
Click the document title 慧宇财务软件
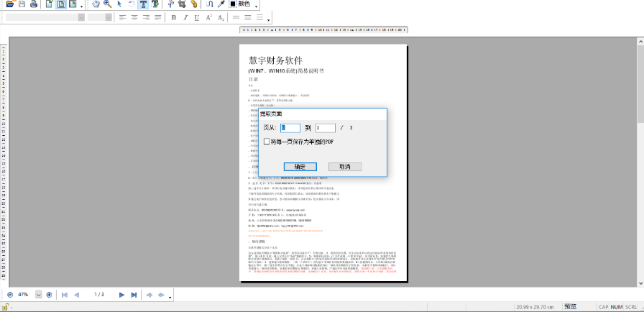pyautogui.click(x=275, y=60)
